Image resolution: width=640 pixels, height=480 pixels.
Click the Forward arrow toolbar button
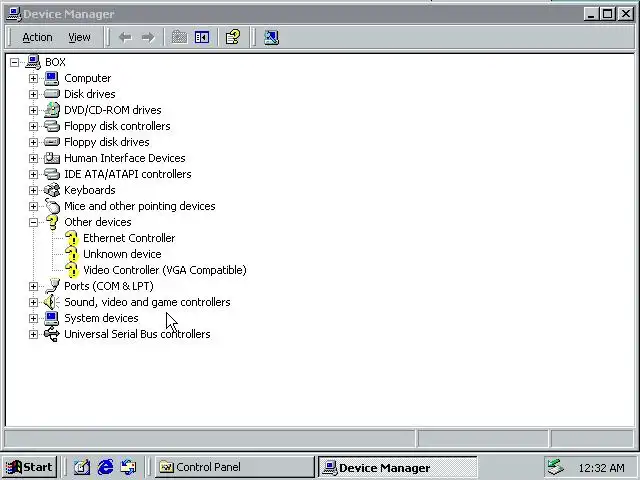[x=148, y=38]
